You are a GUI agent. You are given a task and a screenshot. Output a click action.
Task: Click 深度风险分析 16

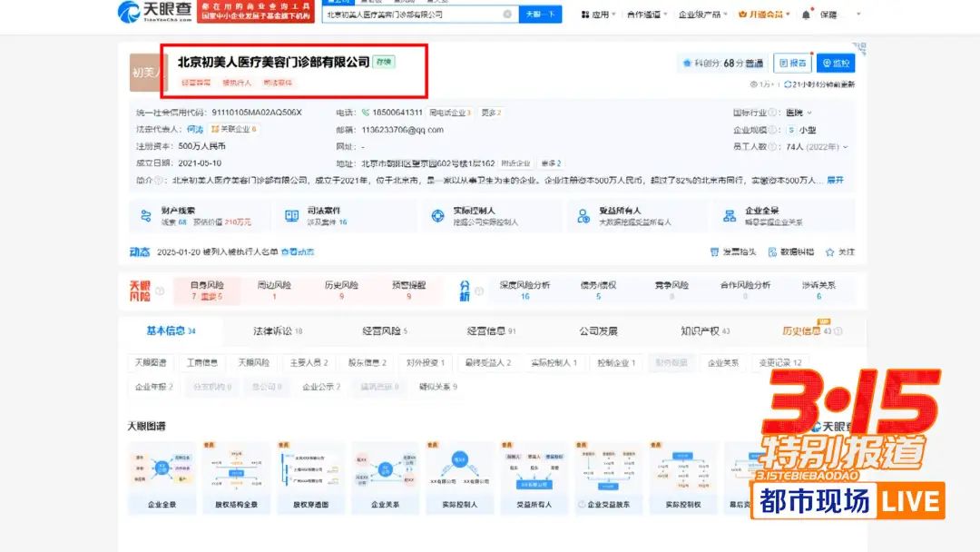pyautogui.click(x=525, y=290)
